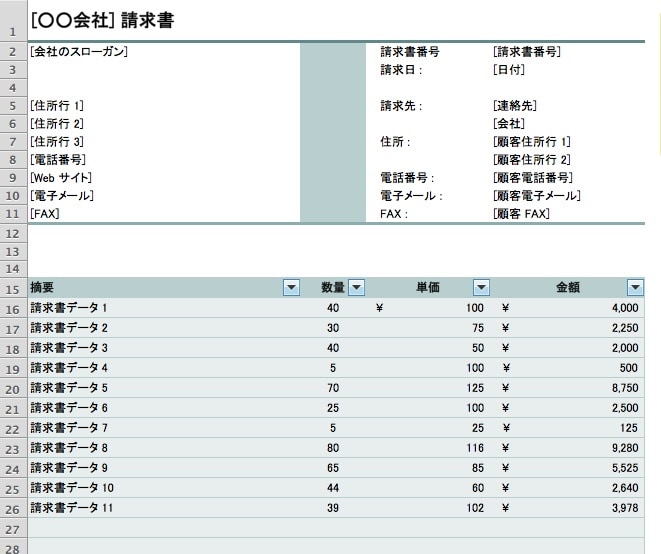Click the quantity 70 cell
661x554 pixels.
click(333, 388)
